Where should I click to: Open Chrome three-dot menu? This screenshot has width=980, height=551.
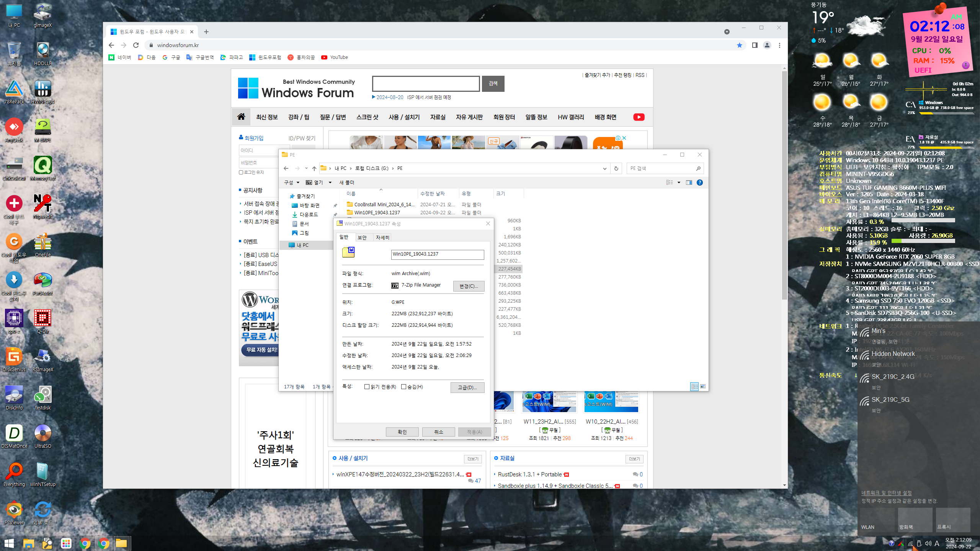coord(779,45)
